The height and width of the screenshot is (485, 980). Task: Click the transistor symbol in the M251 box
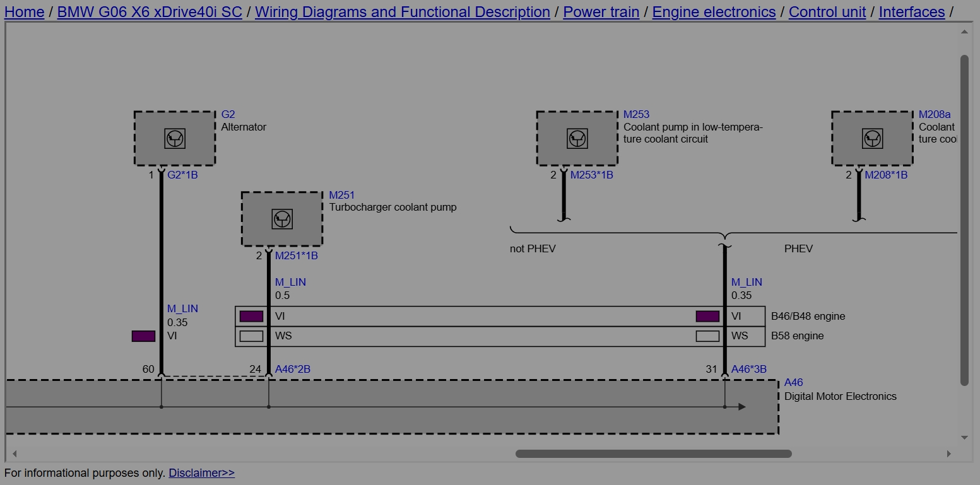[x=282, y=219]
